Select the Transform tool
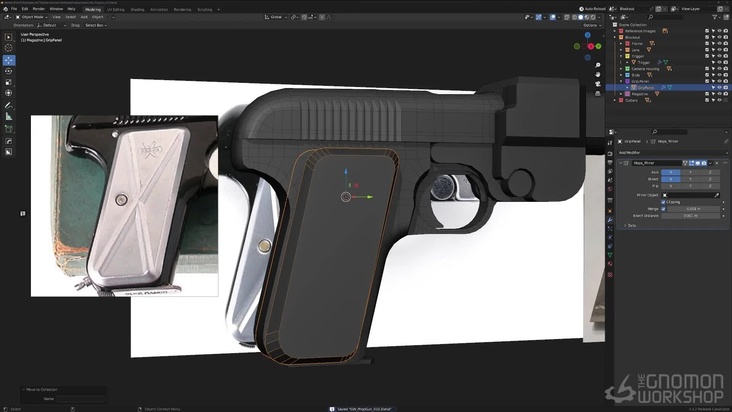Image resolution: width=732 pixels, height=412 pixels. (8, 93)
